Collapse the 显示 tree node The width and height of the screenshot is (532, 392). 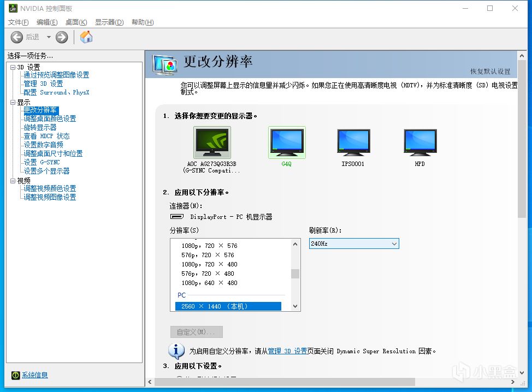[x=13, y=102]
